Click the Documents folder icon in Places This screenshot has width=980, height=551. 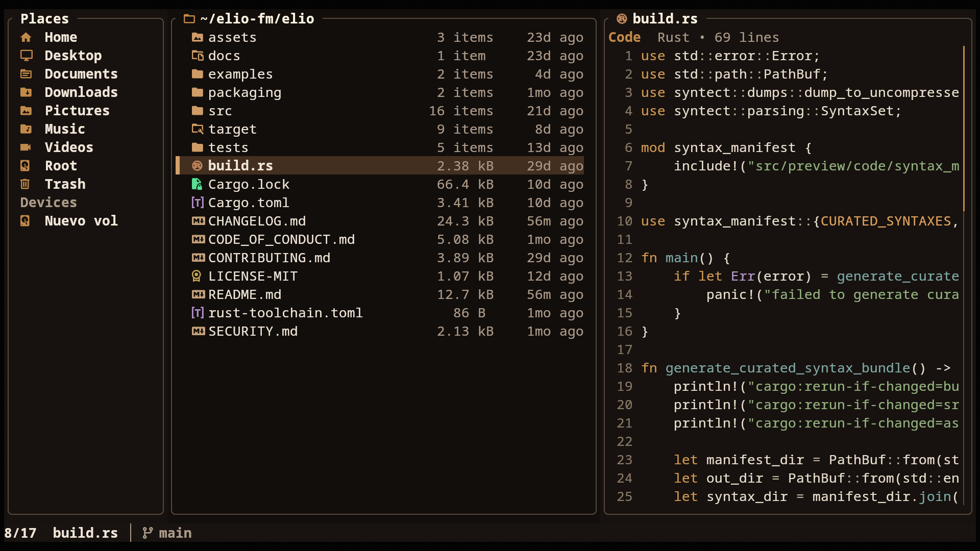coord(26,74)
